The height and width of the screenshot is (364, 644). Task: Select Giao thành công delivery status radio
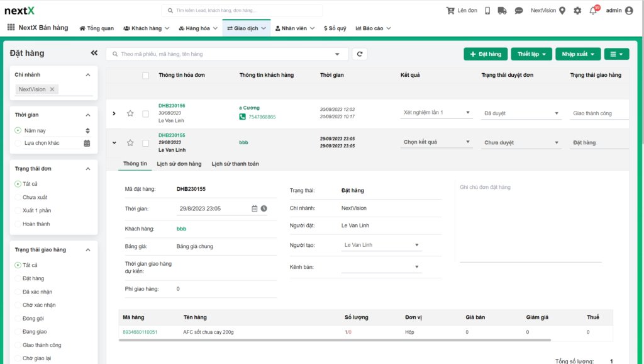[x=18, y=345]
